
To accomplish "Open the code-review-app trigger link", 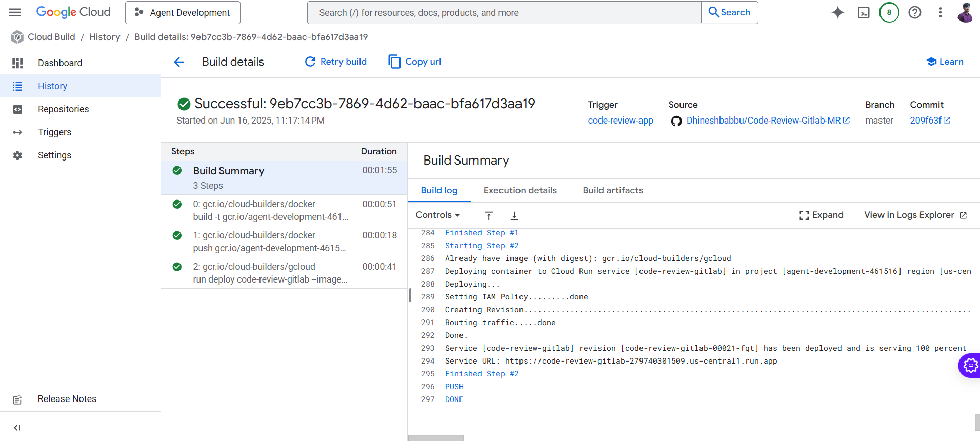I will 621,121.
